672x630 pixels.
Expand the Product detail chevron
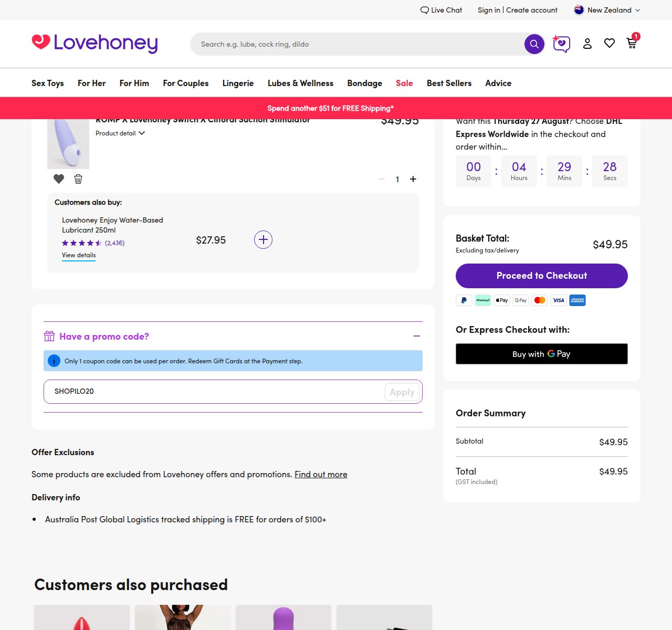tap(142, 133)
